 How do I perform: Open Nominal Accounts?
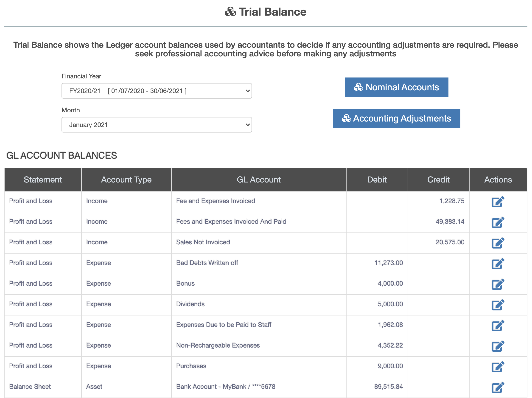click(396, 87)
